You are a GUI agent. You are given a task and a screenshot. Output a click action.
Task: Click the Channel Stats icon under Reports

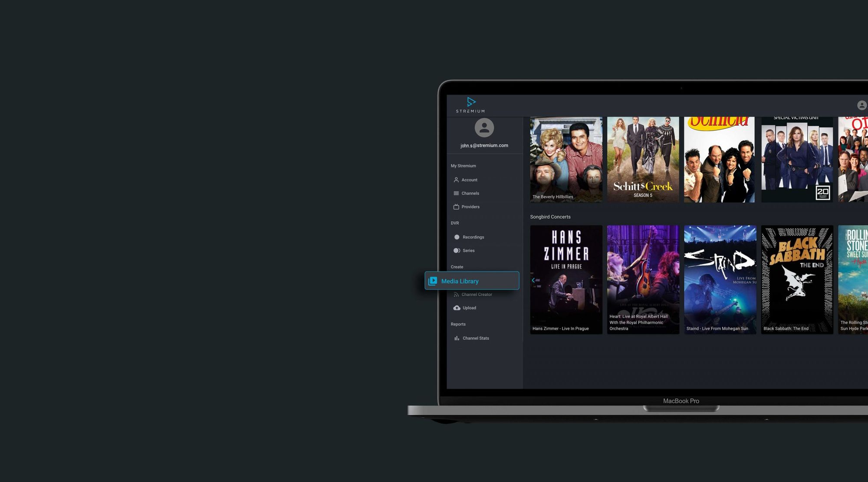[x=455, y=338]
